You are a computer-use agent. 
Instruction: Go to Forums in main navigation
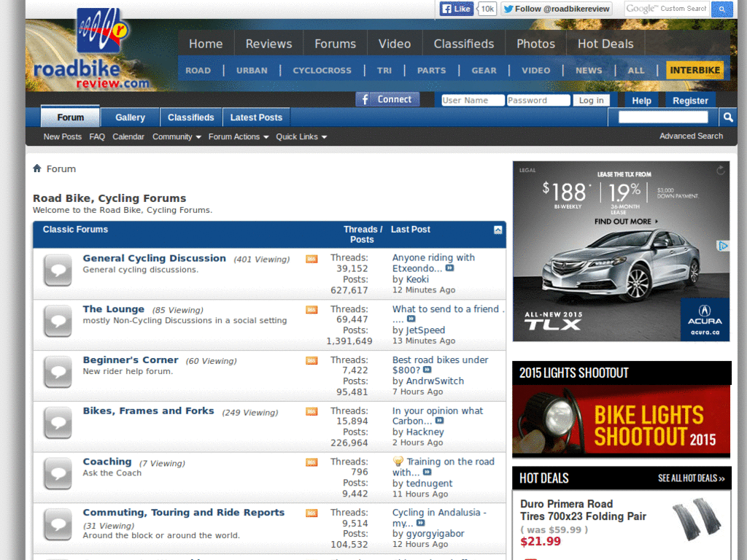click(x=335, y=44)
